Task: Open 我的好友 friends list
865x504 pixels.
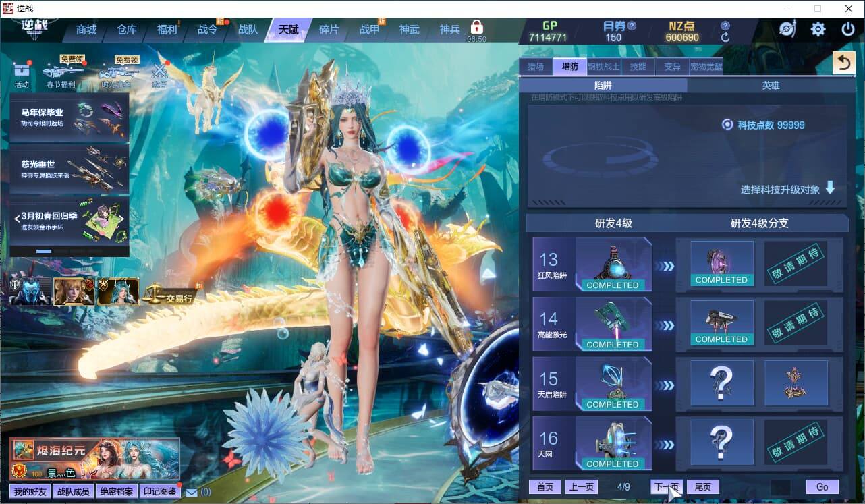Action: [x=30, y=492]
